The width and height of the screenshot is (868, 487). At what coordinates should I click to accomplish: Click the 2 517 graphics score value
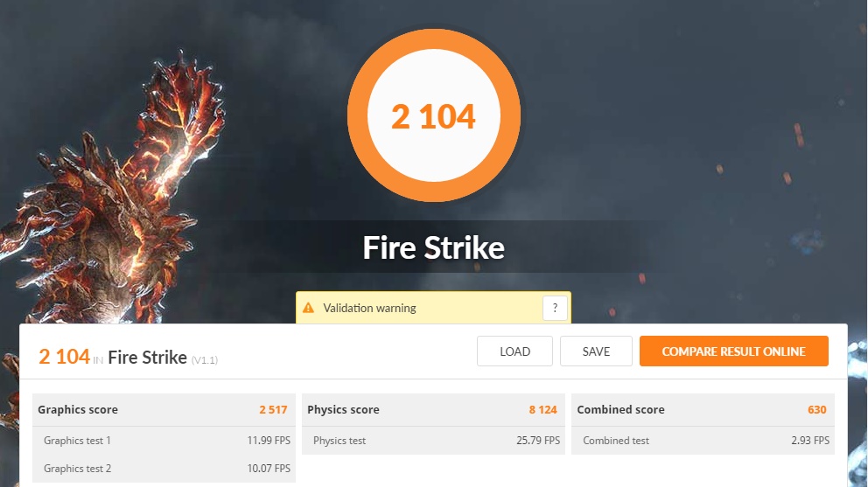(x=274, y=409)
